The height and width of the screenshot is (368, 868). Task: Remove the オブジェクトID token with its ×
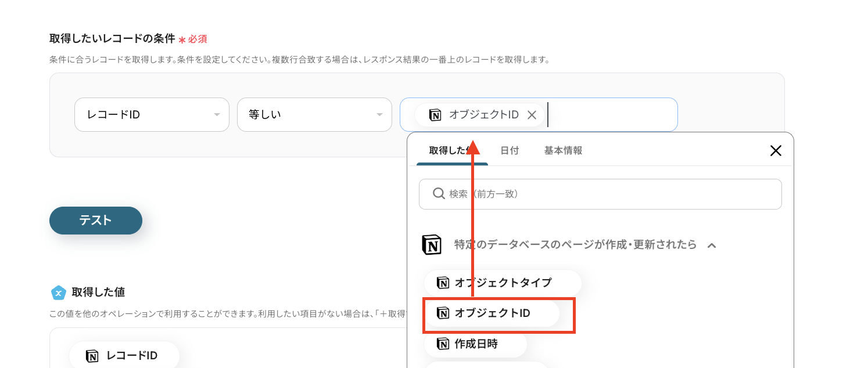coord(532,114)
